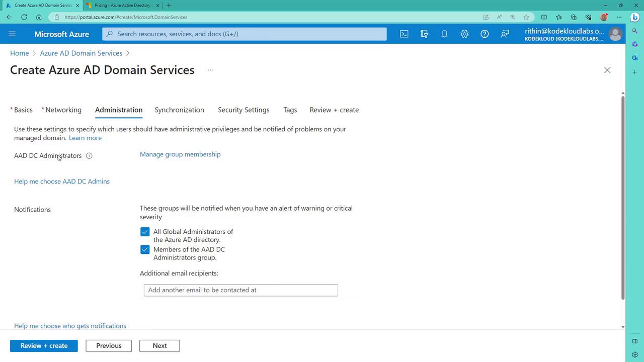Add this page to favorites with the star
This screenshot has width=644, height=362.
coord(526,17)
